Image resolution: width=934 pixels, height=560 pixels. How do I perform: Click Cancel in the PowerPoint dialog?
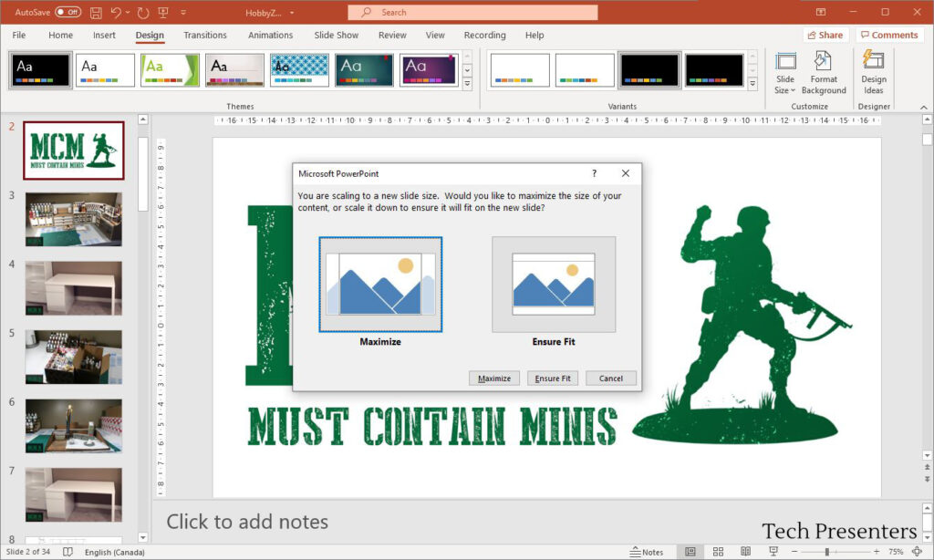pos(610,379)
